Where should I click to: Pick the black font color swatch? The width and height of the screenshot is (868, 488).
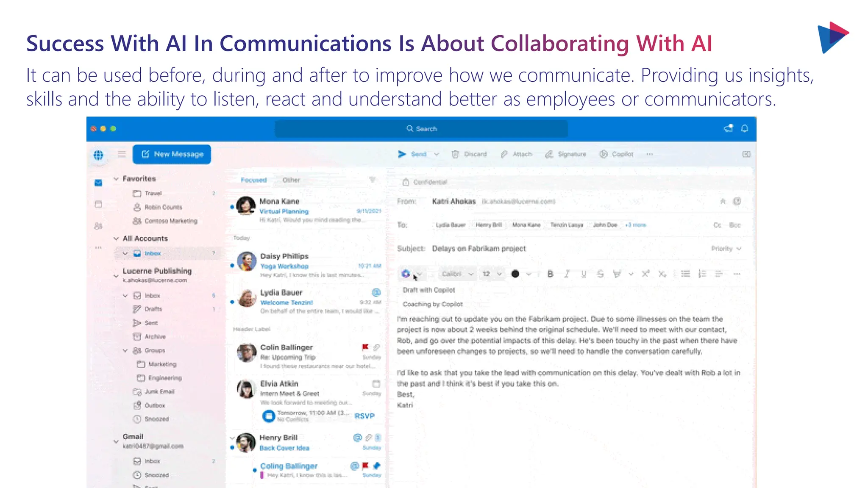(x=515, y=274)
